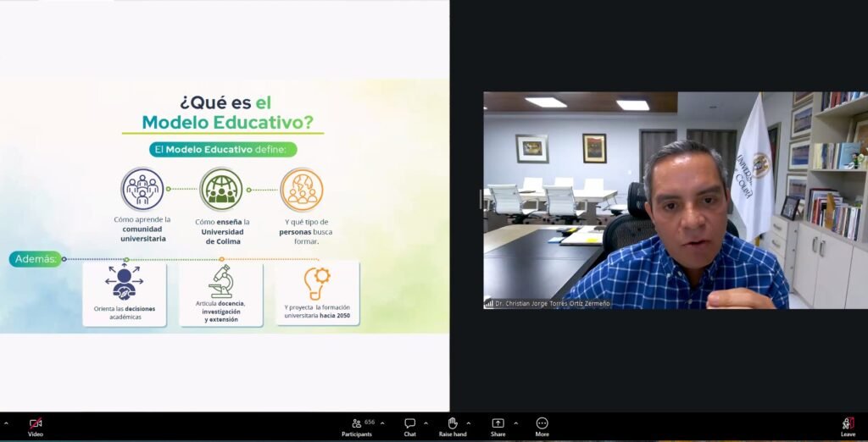Click the 'Orienta las decisiones académicas' card text

click(125, 312)
